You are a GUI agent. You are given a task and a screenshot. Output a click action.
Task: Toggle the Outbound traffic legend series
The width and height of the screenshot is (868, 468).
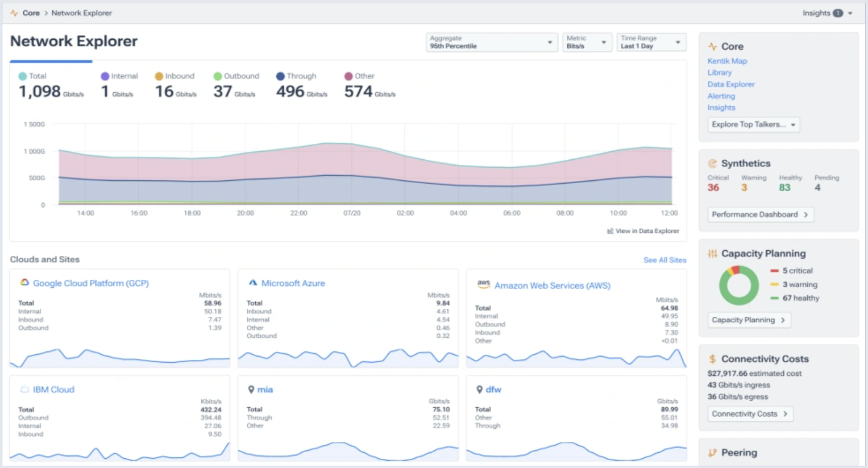236,76
